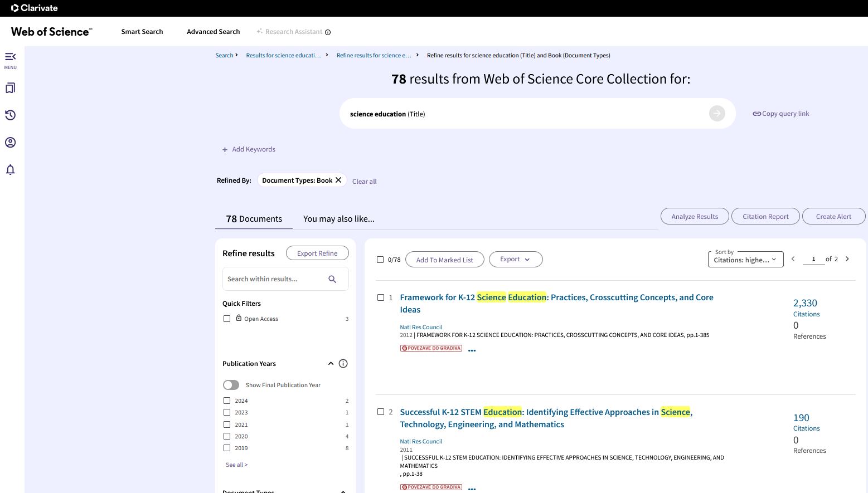This screenshot has height=493, width=868.
Task: Check the Open Access quick filter
Action: (227, 319)
